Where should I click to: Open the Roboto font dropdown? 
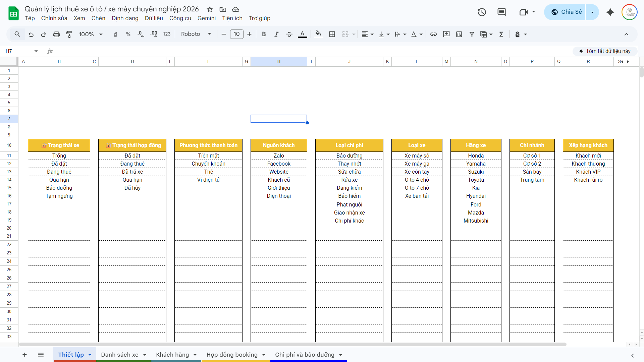click(196, 34)
